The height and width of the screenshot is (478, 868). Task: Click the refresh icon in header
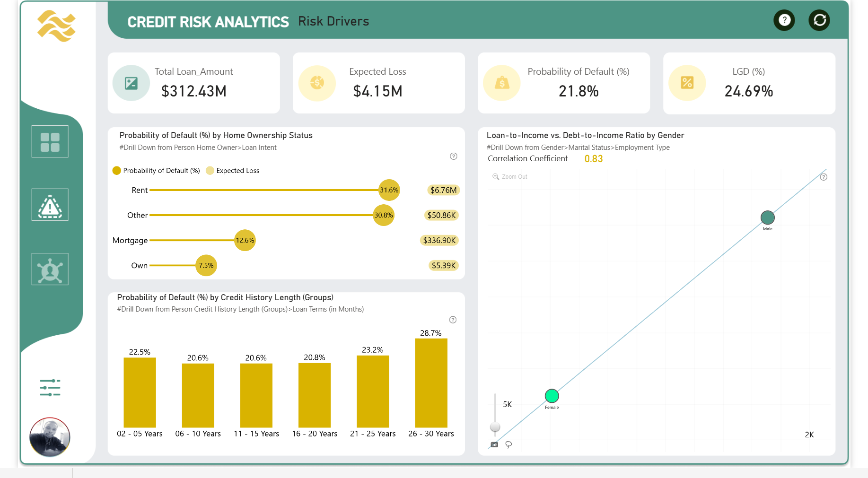(x=819, y=20)
